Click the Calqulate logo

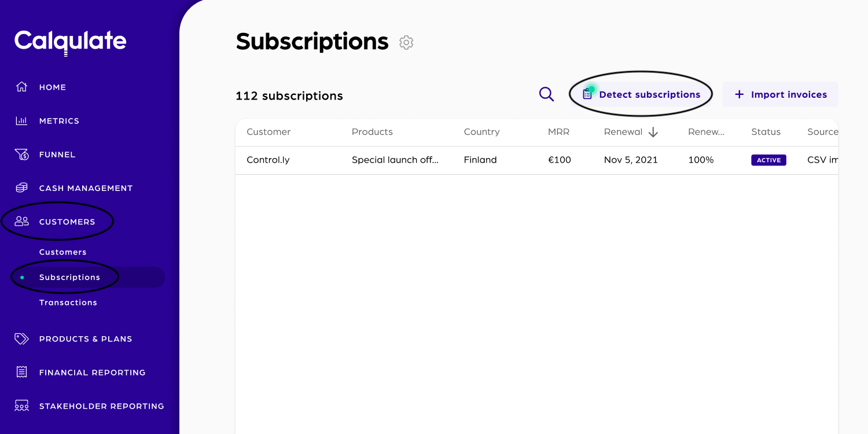coord(71,42)
